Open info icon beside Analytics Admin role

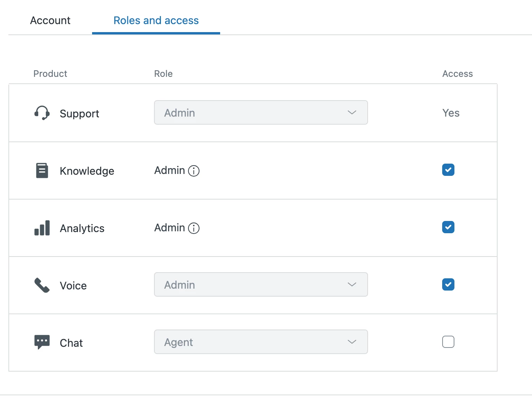pos(194,228)
